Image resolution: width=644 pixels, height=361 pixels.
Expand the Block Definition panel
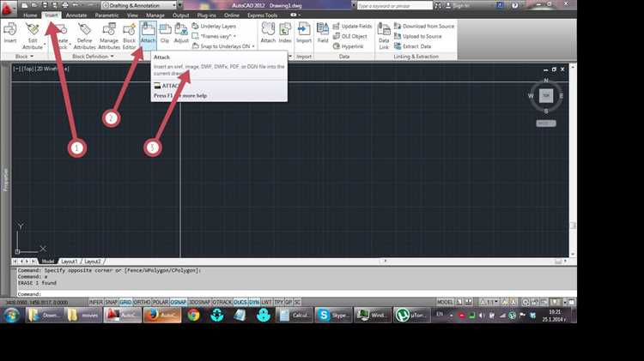(93, 57)
